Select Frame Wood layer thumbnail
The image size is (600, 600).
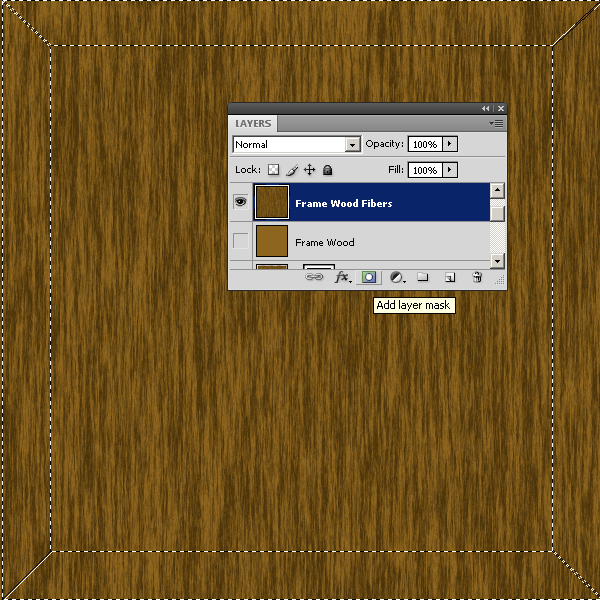coord(272,241)
